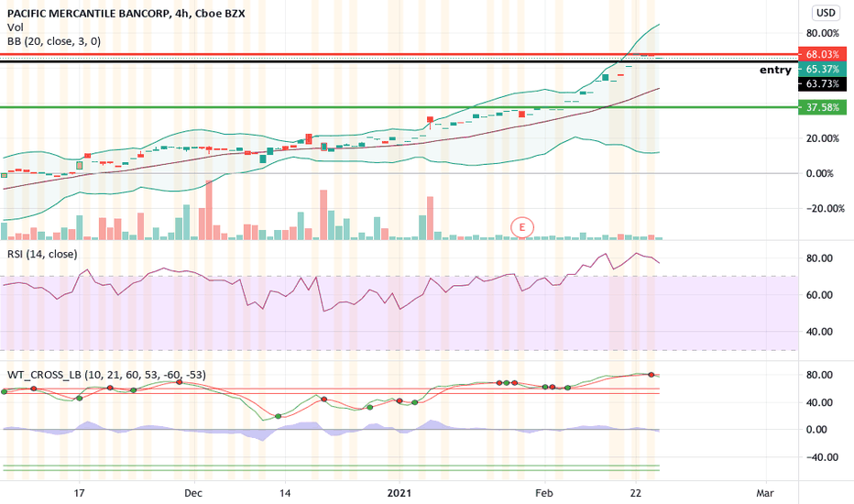The image size is (854, 504).
Task: Click the '17' date on time axis
Action: tap(79, 493)
